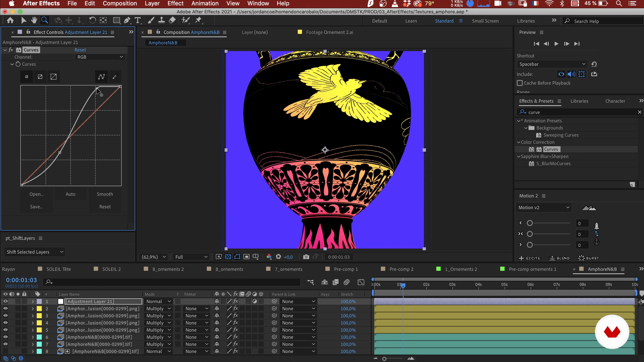Toggle adjustment layer switch on layer 1
644x362 pixels.
(255, 301)
